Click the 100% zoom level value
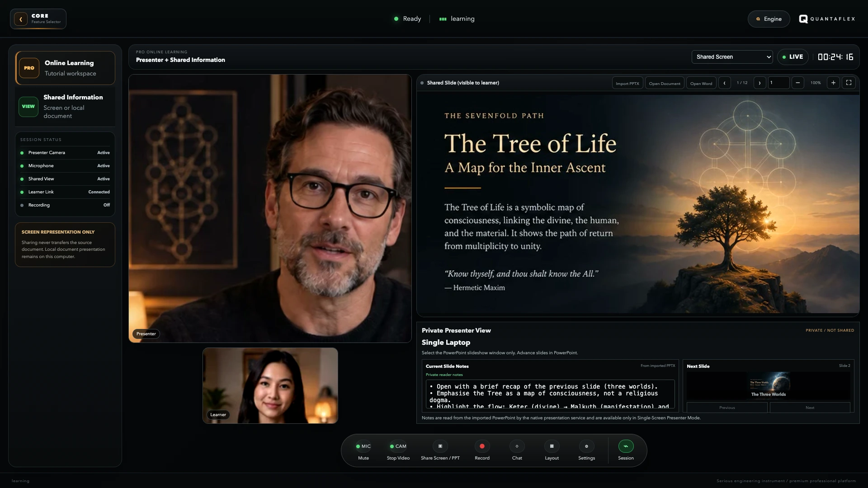 815,83
